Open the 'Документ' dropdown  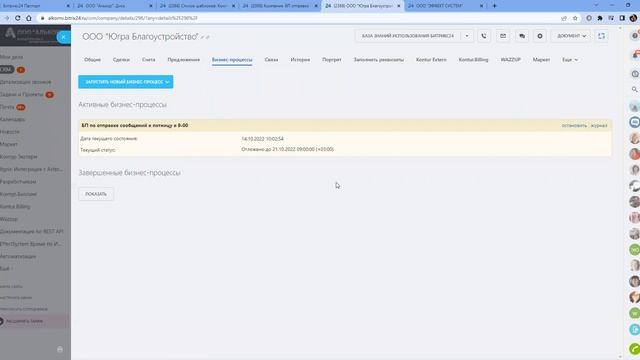571,36
